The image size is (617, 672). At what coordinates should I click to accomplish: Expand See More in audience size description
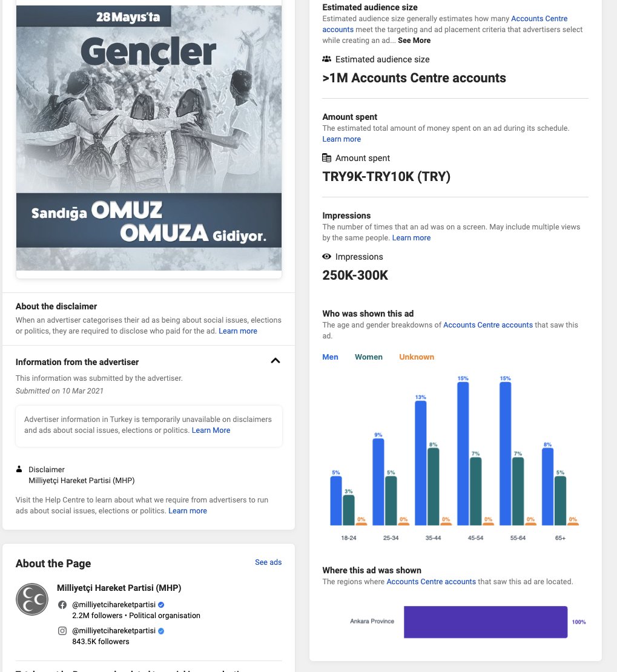tap(414, 41)
